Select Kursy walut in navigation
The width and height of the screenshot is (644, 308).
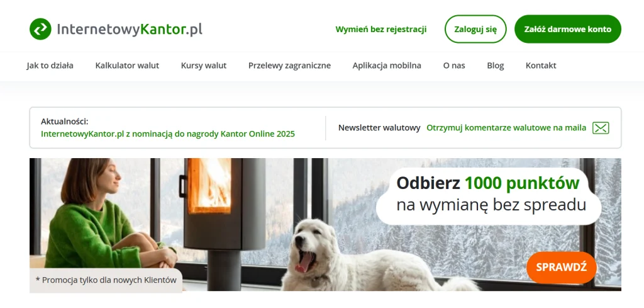coord(204,66)
